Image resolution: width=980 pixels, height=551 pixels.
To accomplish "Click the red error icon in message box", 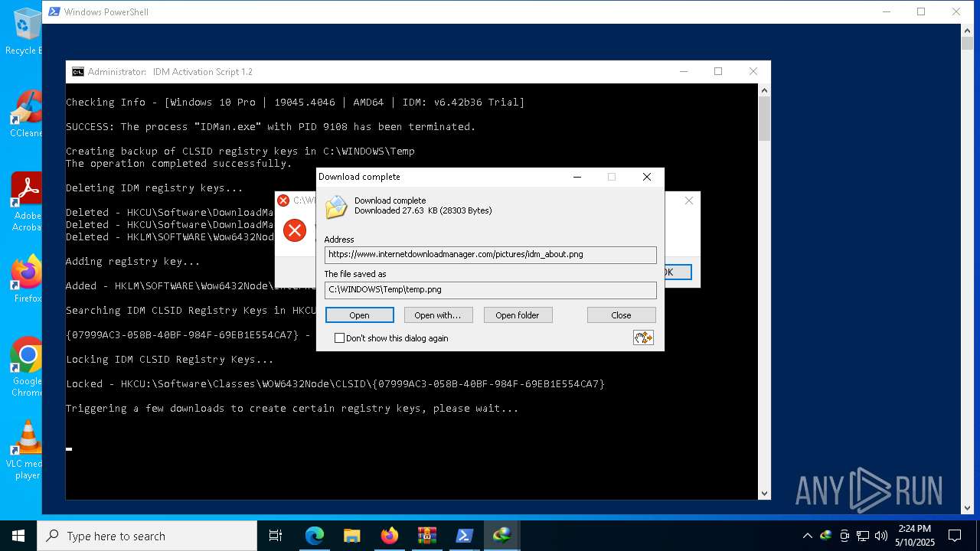I will 295,230.
